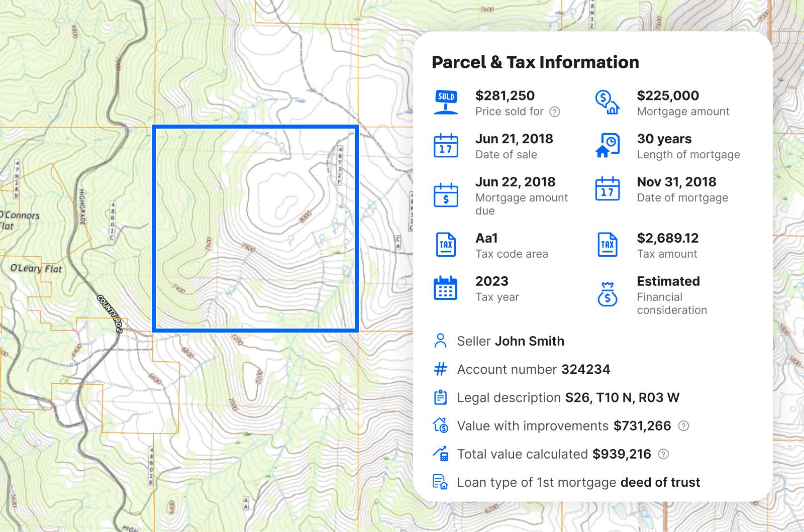Viewport: 804px width, 532px height.
Task: Click the account number 324234
Action: 585,369
